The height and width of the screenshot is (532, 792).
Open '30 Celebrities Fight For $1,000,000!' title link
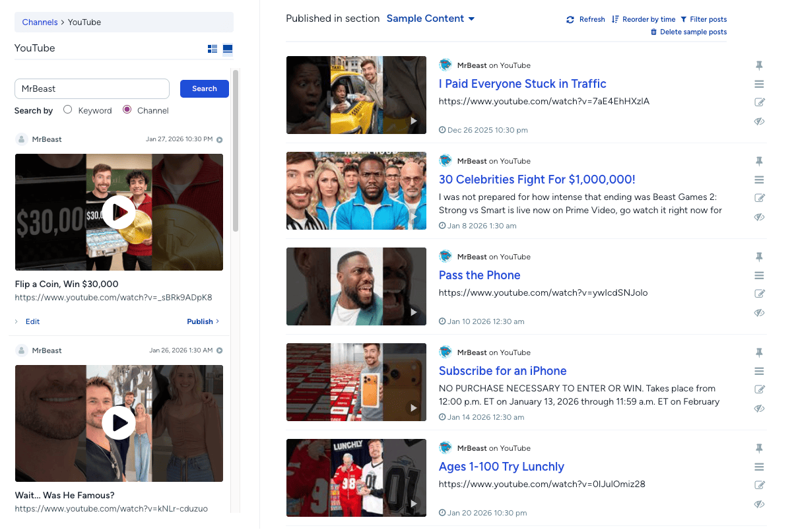click(537, 180)
